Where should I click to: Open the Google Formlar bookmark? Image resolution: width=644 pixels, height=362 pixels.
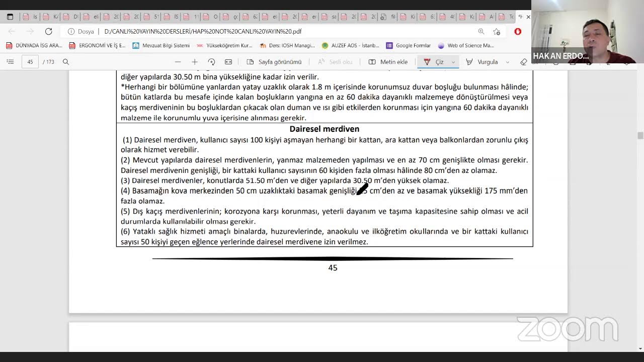pos(409,45)
